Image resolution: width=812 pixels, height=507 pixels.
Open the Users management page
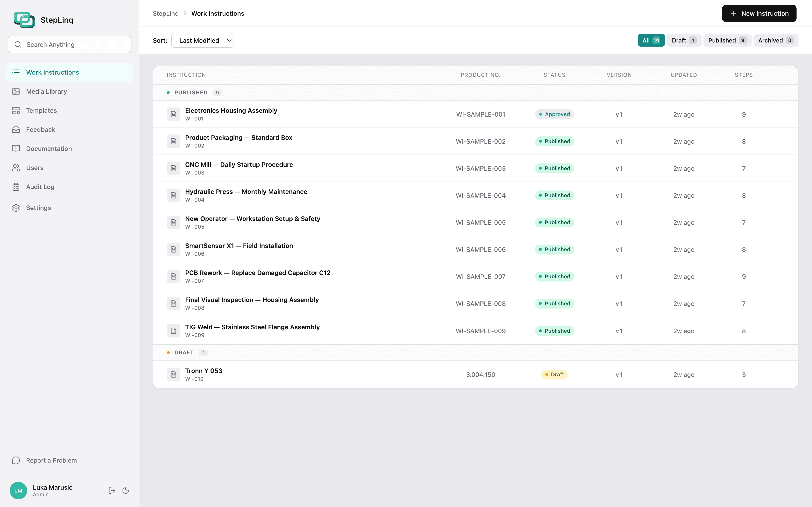pos(35,168)
